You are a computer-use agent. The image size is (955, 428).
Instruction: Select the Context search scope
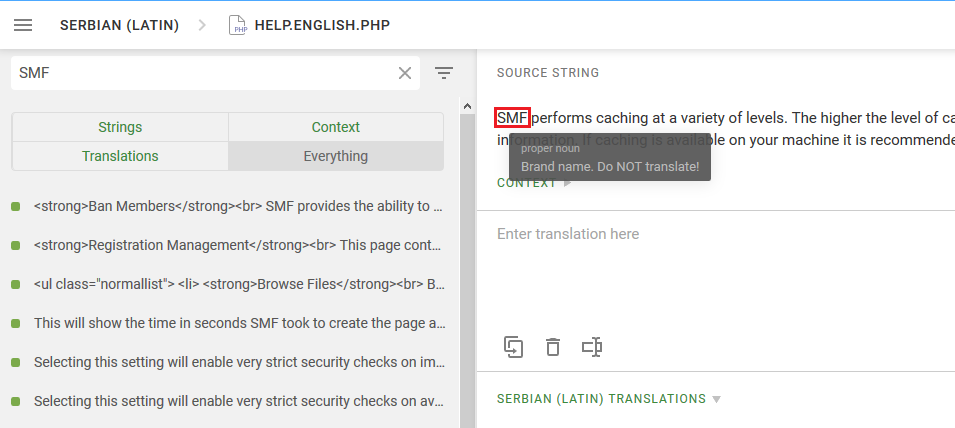click(x=336, y=127)
